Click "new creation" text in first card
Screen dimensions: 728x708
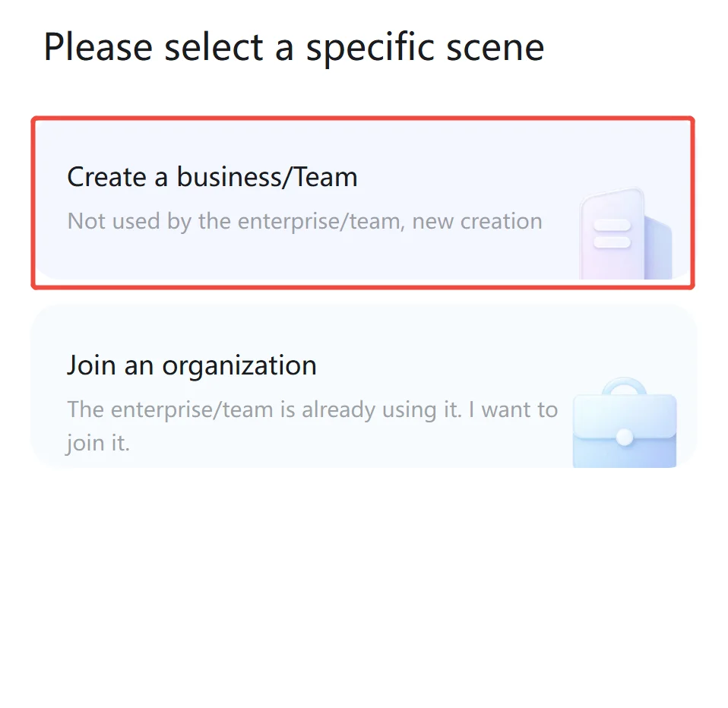(477, 222)
